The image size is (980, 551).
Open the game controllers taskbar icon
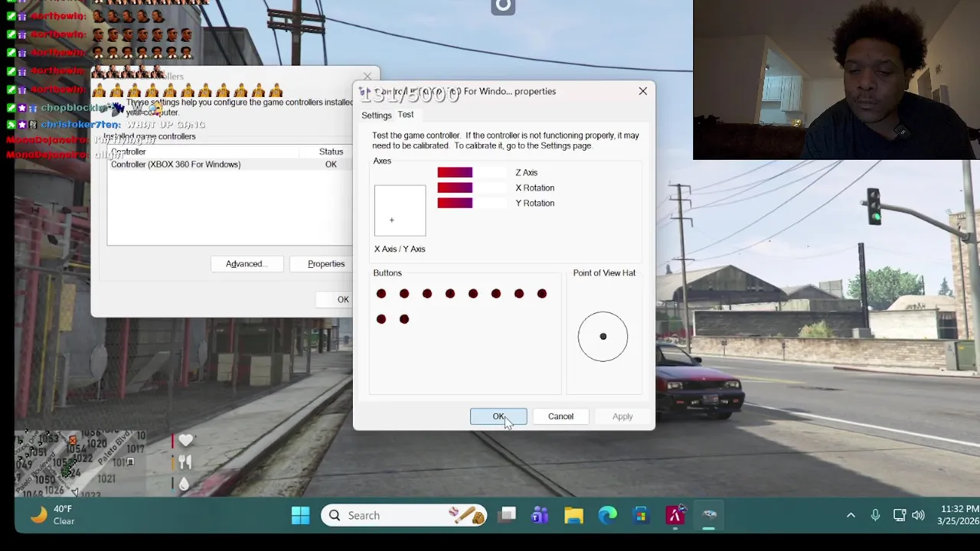tap(708, 516)
